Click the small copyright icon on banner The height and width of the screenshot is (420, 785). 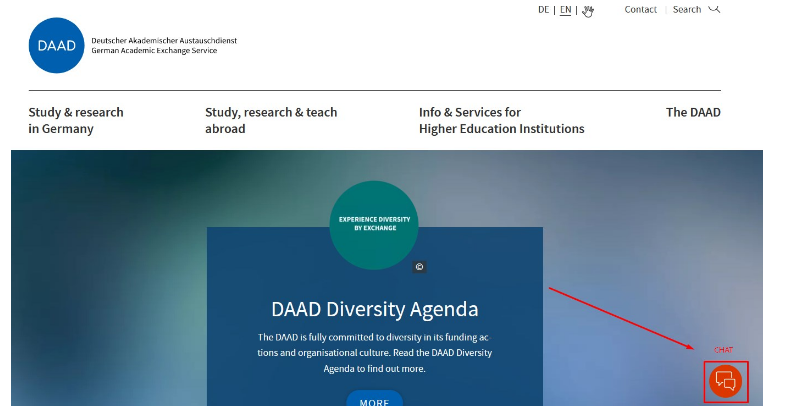[x=419, y=267]
